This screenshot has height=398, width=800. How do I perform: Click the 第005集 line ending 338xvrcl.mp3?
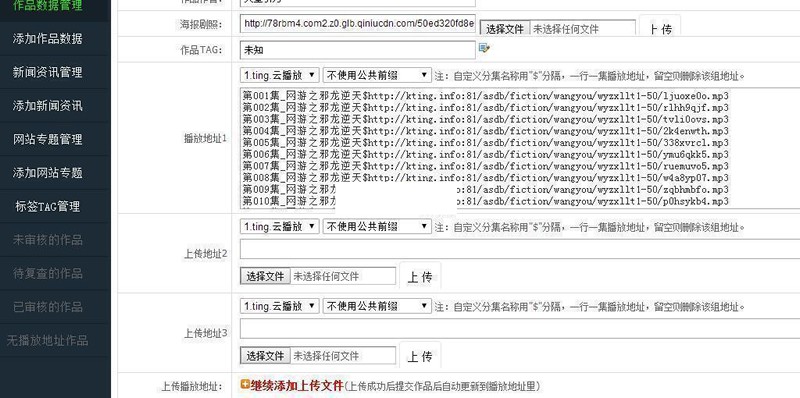click(486, 143)
